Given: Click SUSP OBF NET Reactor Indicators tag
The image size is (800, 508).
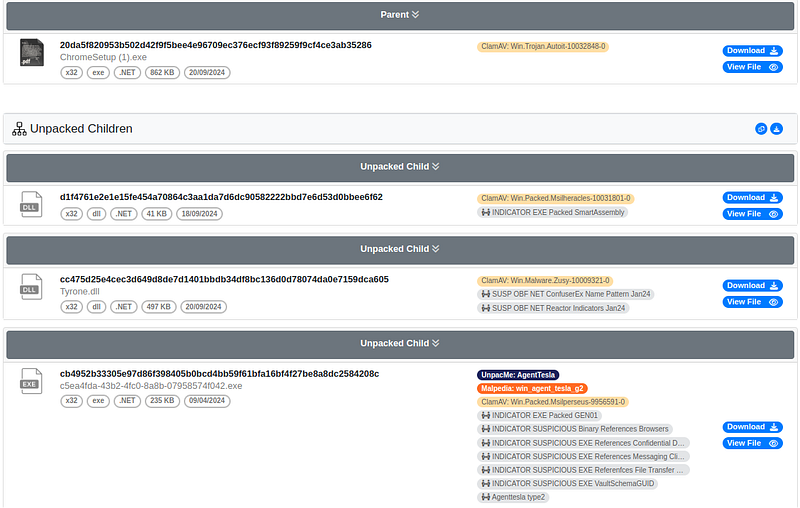Looking at the screenshot, I should pyautogui.click(x=553, y=309).
